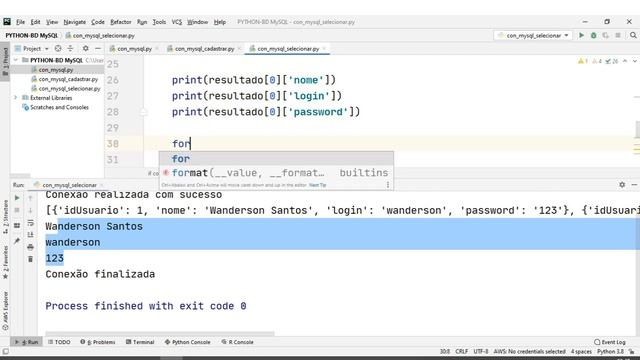Go to previous highlighted error arrow

(x=625, y=61)
